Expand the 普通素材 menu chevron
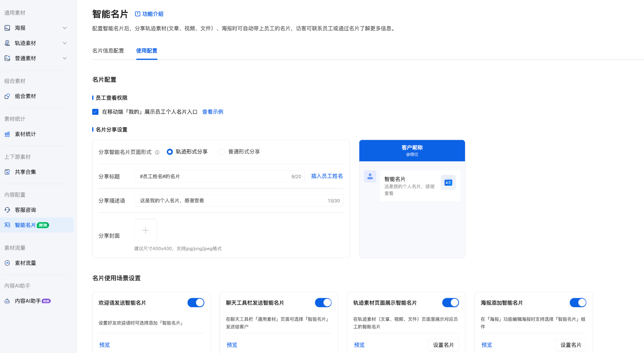Screen dimensions: 644x353 point(65,58)
